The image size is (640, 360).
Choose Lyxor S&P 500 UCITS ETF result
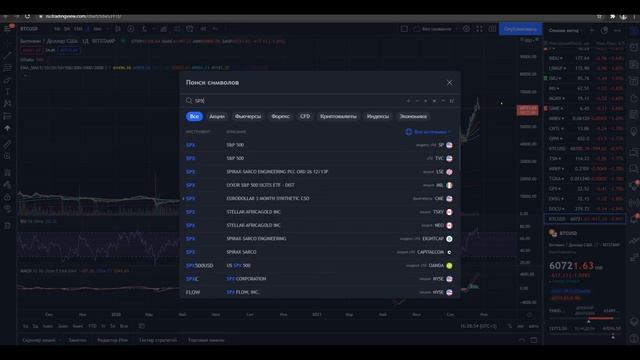coord(320,185)
